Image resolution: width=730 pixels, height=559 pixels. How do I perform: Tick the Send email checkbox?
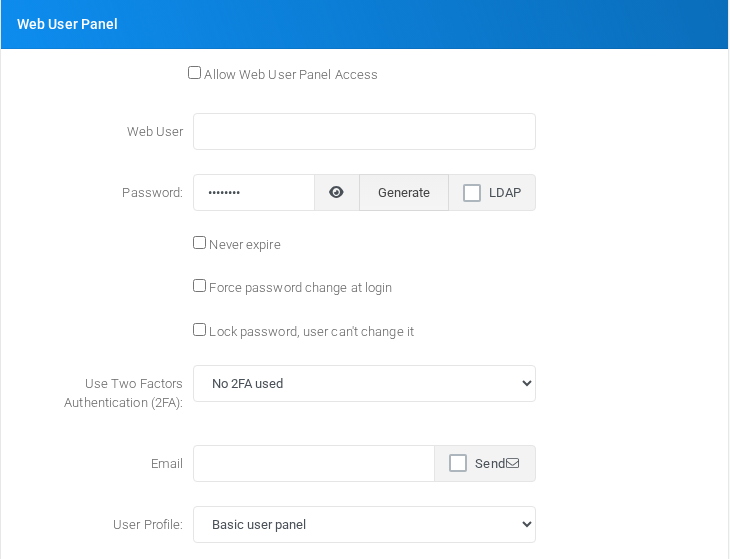click(x=458, y=463)
